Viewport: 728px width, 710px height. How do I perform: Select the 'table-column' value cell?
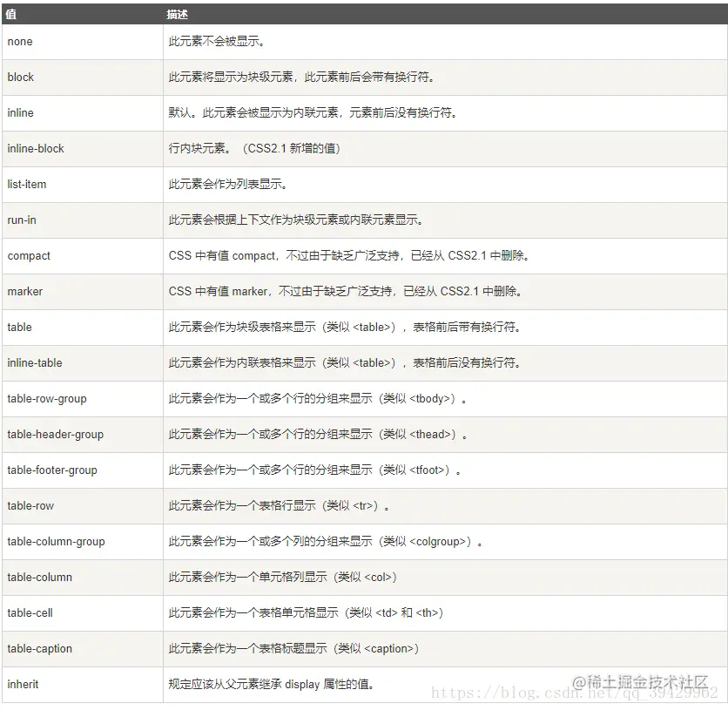coord(83,578)
